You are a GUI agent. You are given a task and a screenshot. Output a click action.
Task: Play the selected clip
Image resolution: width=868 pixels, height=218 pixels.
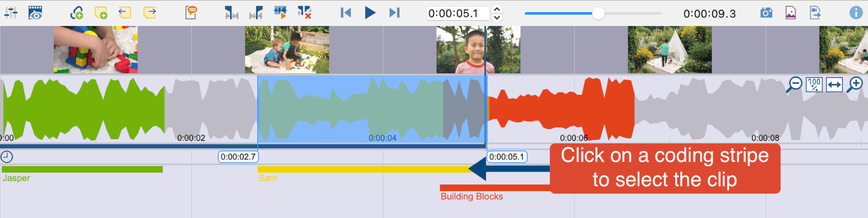(280, 13)
